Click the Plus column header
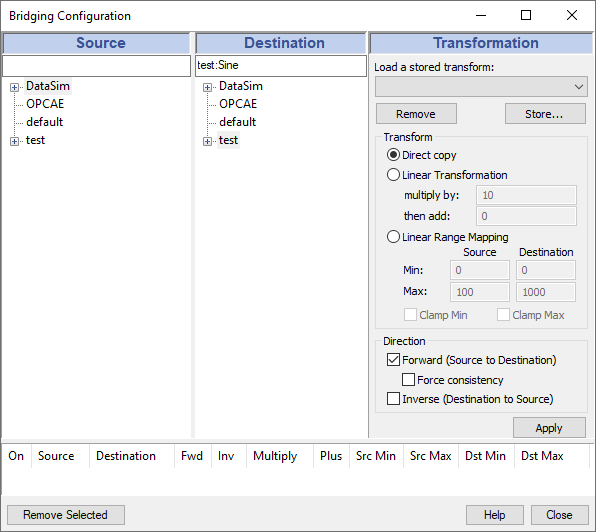 (331, 456)
